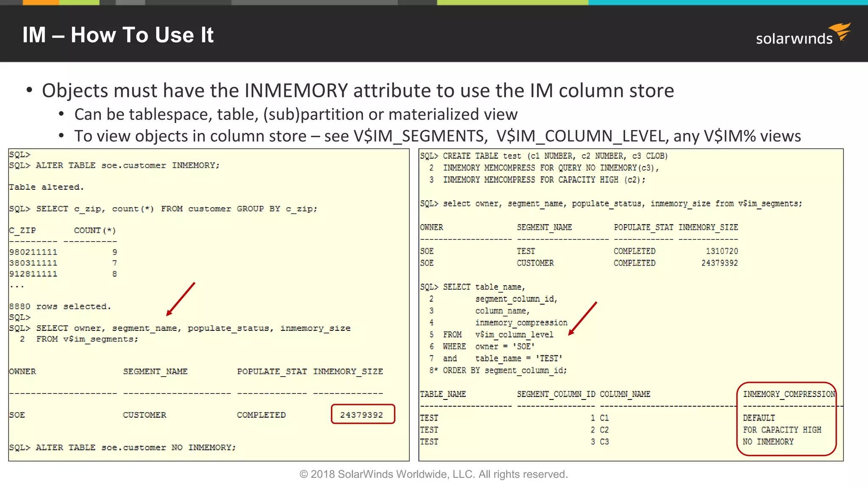
Task: Click the line 'Can be tablespace, table, (sub)partition or materialized view'
Action: coord(296,114)
